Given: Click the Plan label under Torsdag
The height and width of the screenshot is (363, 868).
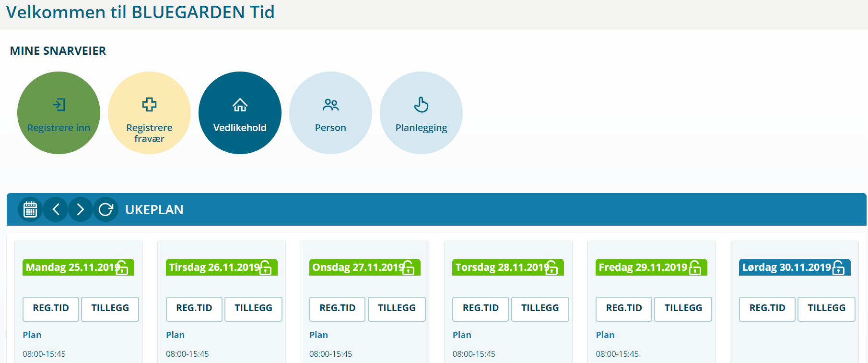Looking at the screenshot, I should [x=462, y=335].
